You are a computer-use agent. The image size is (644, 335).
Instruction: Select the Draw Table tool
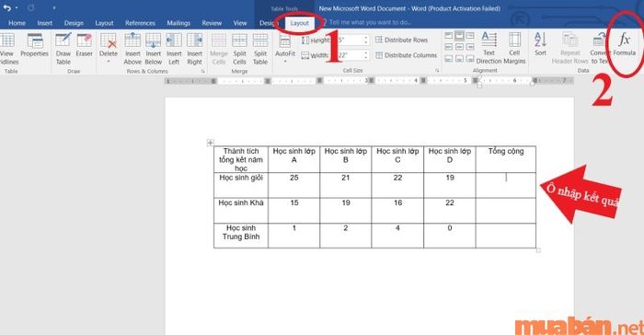[x=63, y=49]
